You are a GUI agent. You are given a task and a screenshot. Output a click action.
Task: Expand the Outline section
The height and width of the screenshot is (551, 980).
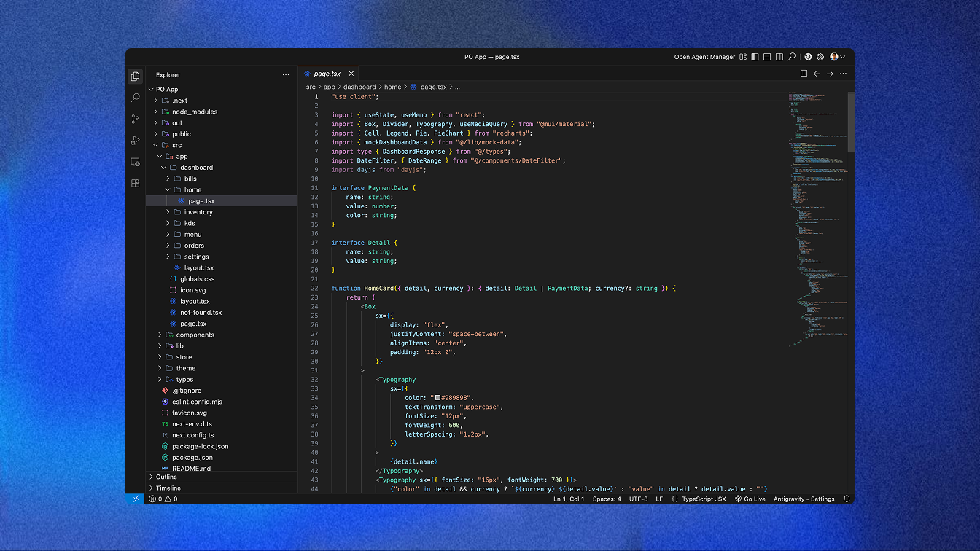(x=222, y=477)
